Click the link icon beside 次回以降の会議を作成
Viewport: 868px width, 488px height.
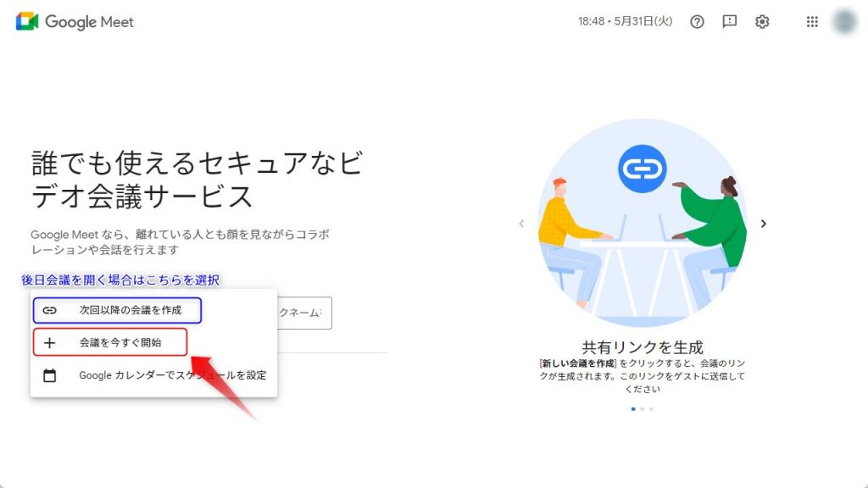(x=50, y=310)
